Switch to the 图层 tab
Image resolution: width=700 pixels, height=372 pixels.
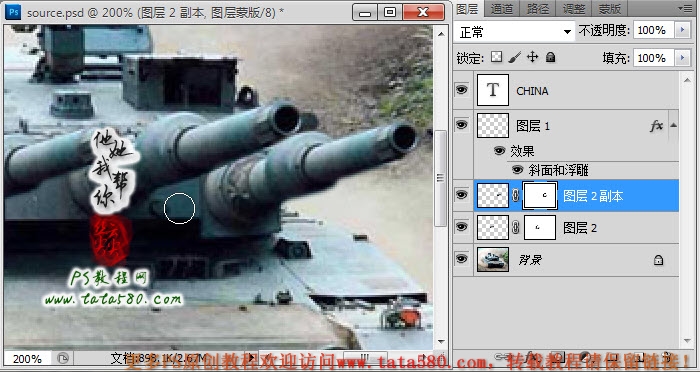[x=467, y=8]
